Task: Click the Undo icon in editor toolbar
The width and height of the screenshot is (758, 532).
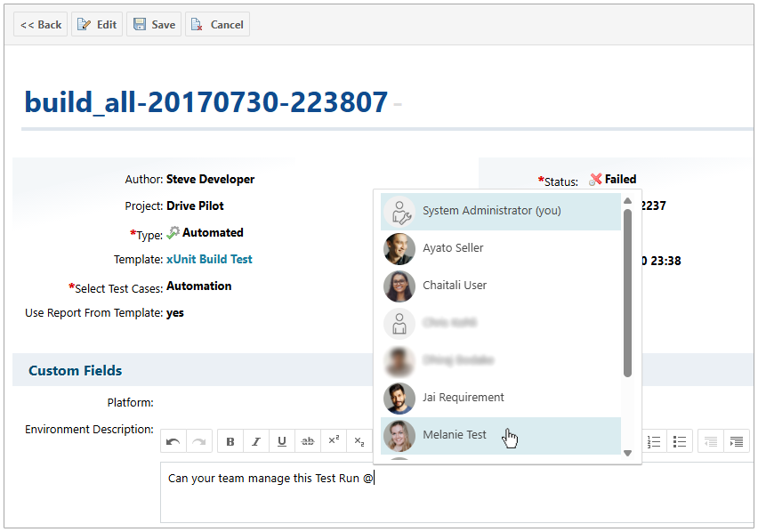Action: point(173,441)
